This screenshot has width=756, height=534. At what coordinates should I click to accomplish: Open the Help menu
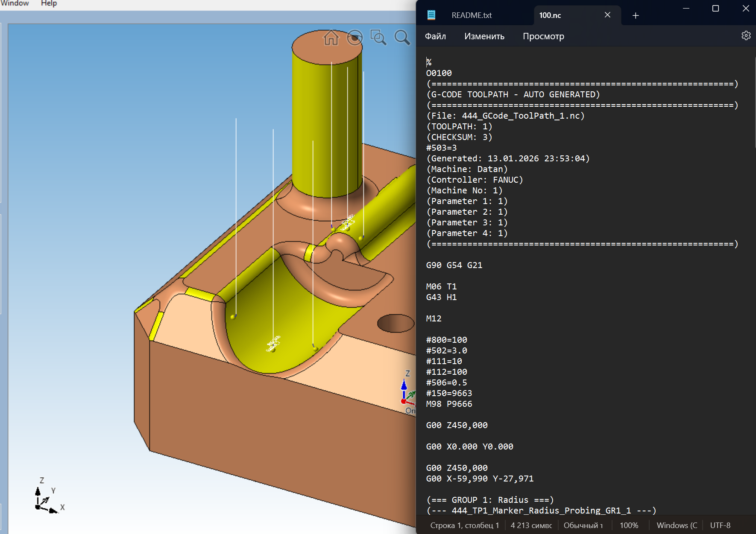(49, 3)
